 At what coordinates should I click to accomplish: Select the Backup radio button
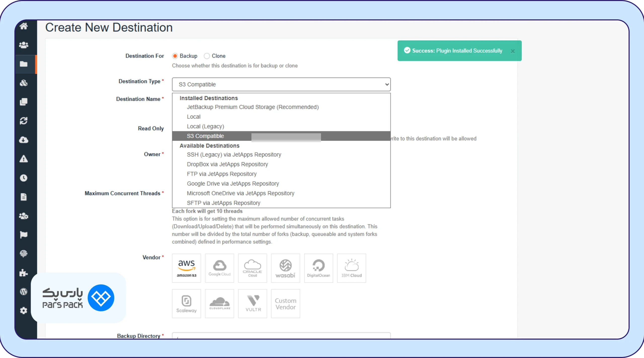tap(175, 56)
